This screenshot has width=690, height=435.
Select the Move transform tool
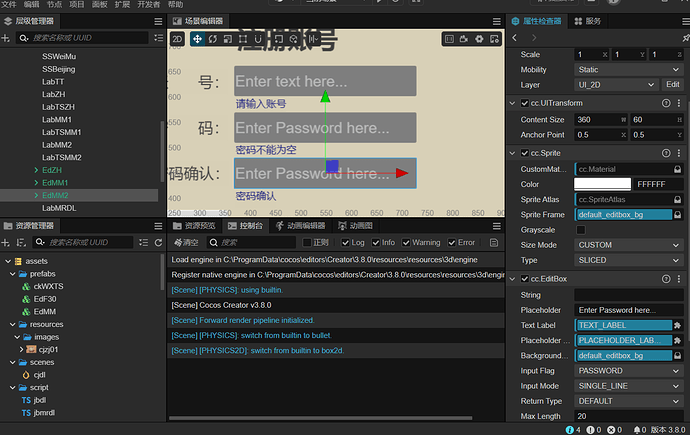(x=197, y=39)
